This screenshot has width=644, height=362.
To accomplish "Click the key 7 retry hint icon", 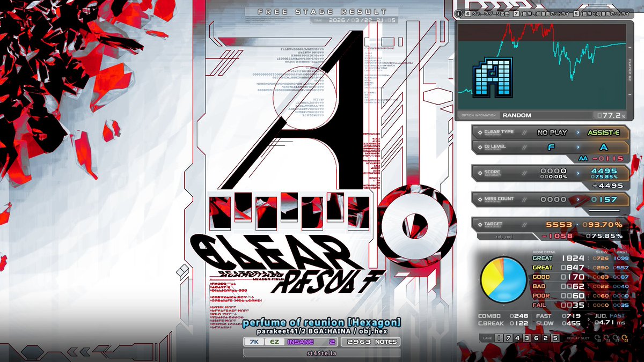I will [x=516, y=13].
